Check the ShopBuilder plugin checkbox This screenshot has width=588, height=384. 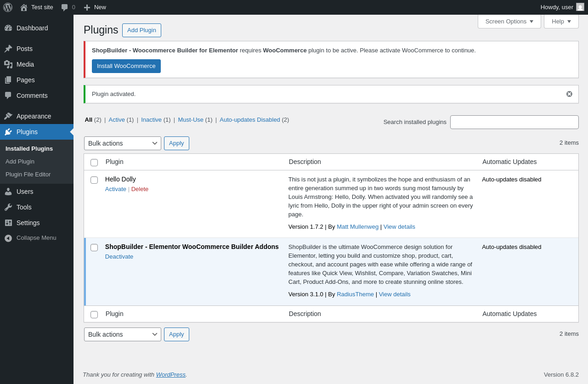click(x=94, y=248)
